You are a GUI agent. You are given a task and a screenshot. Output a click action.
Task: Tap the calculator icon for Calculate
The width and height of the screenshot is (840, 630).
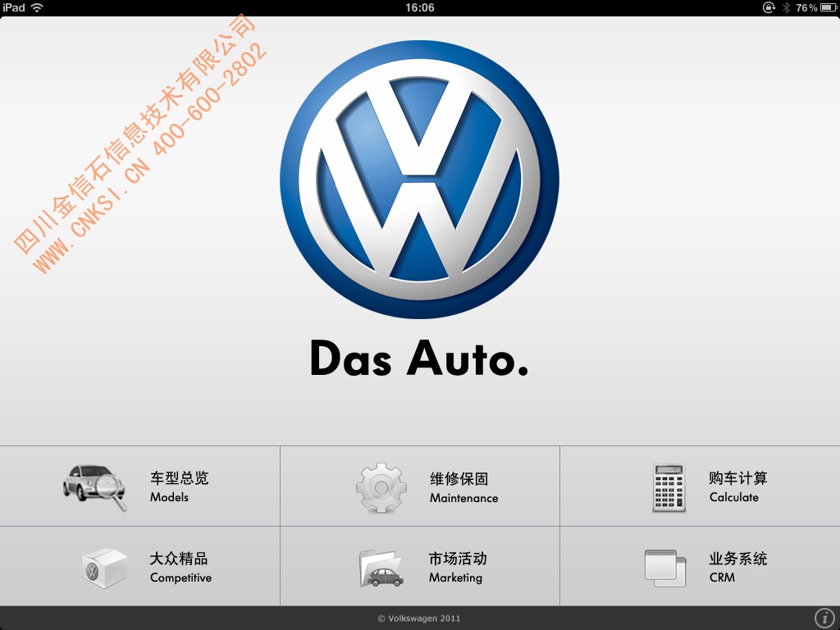669,487
